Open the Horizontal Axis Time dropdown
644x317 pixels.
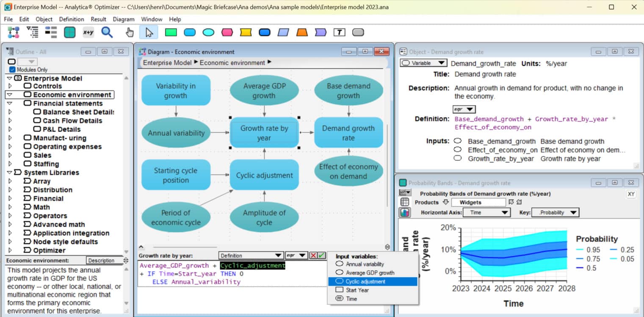click(486, 213)
